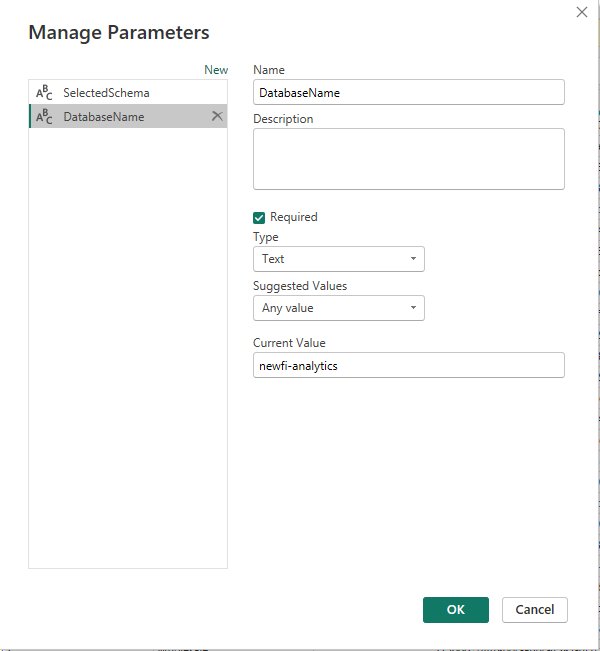This screenshot has width=600, height=651.
Task: Dismiss the dialog with the Cancel button
Action: tap(535, 609)
